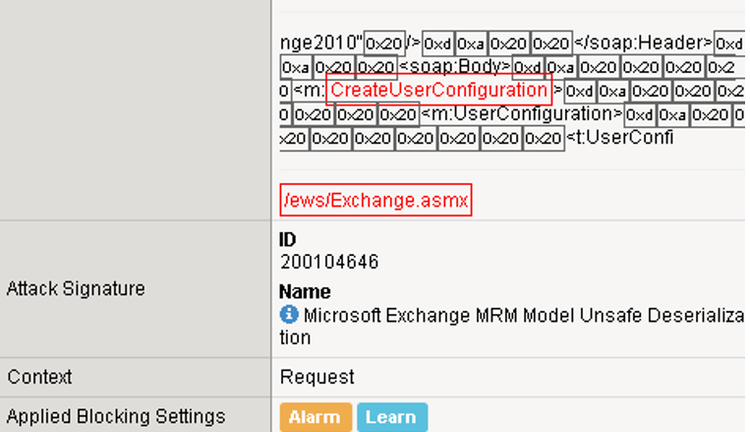Click the truncated <t:UserConfi tag text
Image resolution: width=750 pixels, height=432 pixels.
[619, 138]
